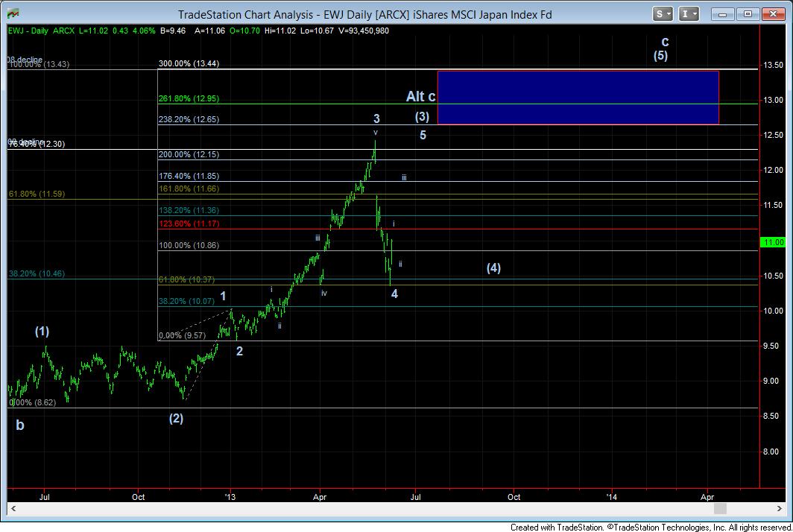Image resolution: width=793 pixels, height=532 pixels.
Task: Click the '(3)' wave label
Action: click(x=423, y=117)
